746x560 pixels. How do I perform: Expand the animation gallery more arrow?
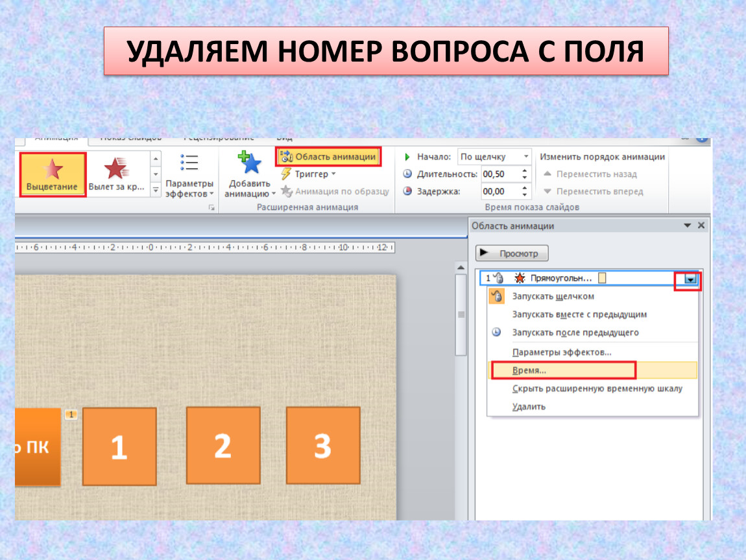click(156, 191)
